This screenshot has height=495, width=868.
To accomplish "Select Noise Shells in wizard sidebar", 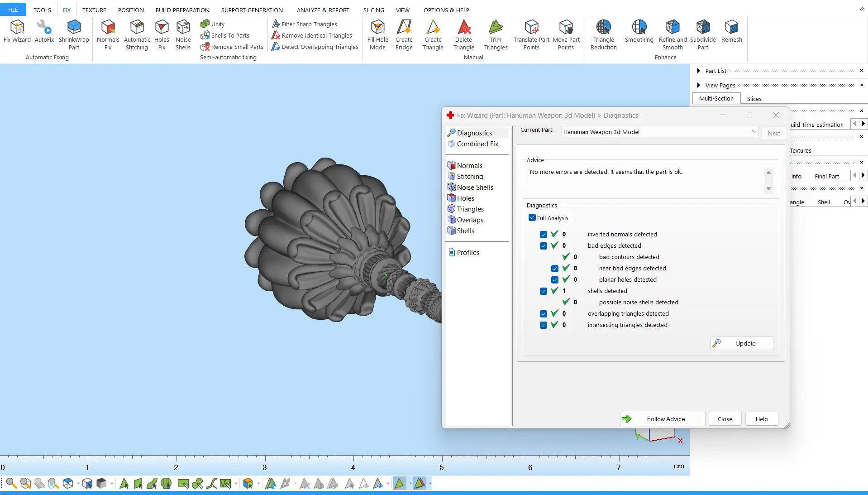I will pos(475,187).
